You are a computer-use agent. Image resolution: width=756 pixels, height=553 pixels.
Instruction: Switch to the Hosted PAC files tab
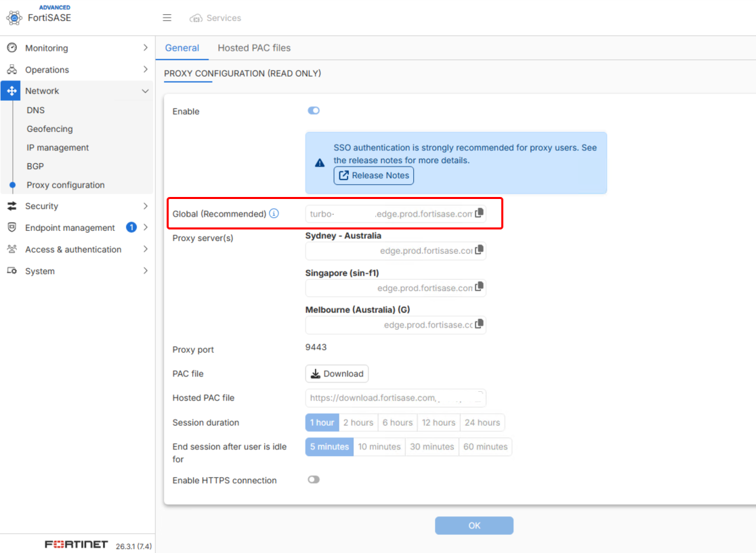[254, 47]
